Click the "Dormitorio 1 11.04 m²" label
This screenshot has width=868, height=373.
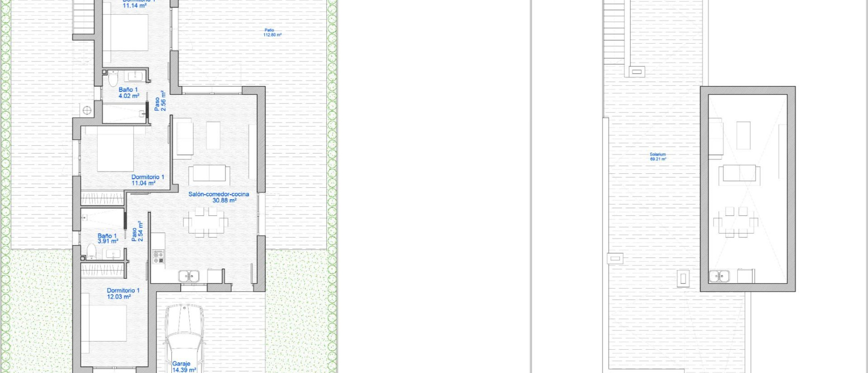[x=147, y=180]
